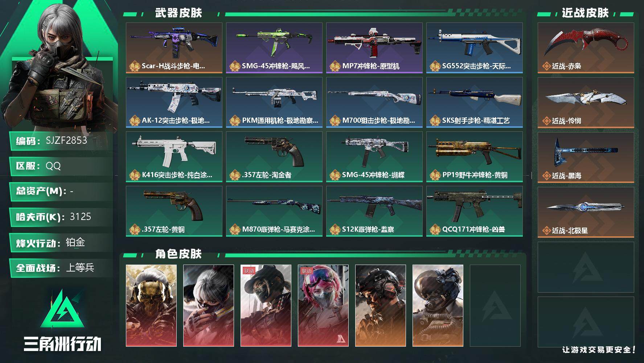This screenshot has width=644, height=363.
Task: Click the green SMG-45 飓风 skin
Action: [274, 48]
